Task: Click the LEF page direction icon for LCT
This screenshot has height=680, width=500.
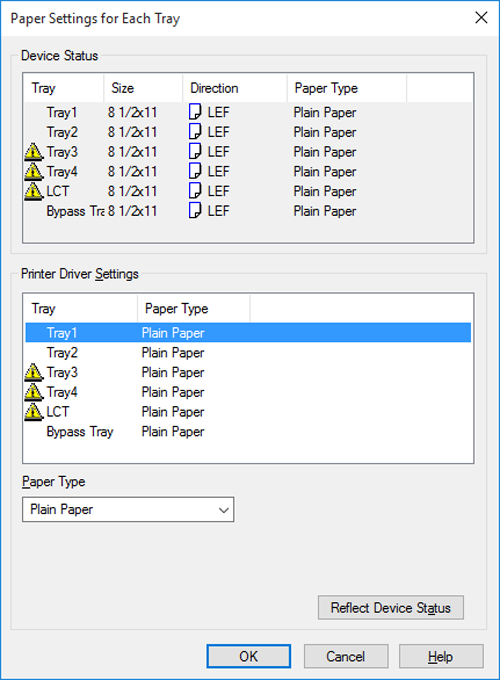Action: click(x=195, y=191)
